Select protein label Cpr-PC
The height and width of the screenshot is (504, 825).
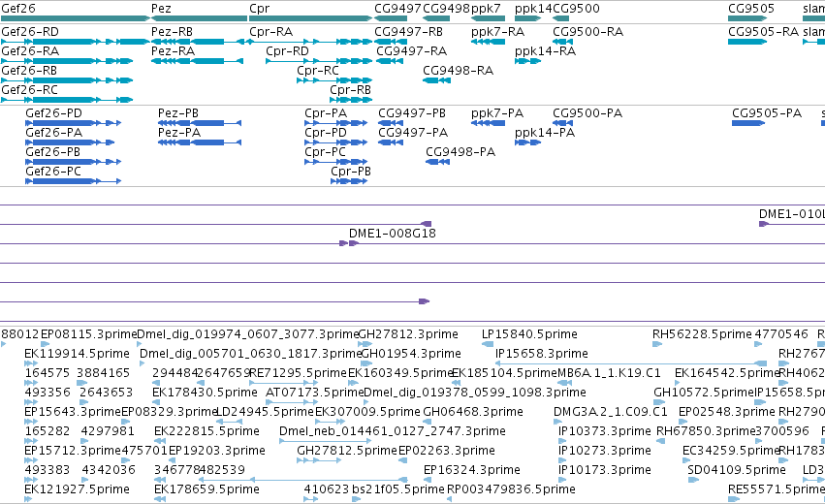(x=325, y=152)
